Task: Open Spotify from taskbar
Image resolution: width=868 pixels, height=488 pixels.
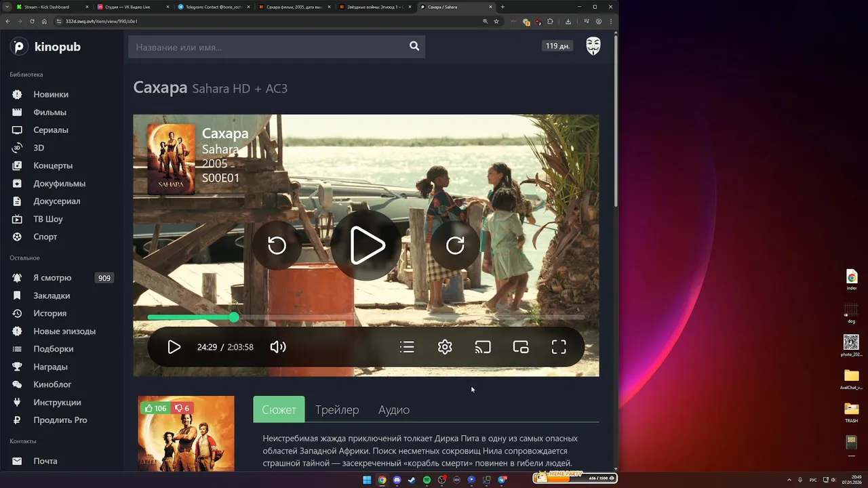Action: tap(427, 480)
